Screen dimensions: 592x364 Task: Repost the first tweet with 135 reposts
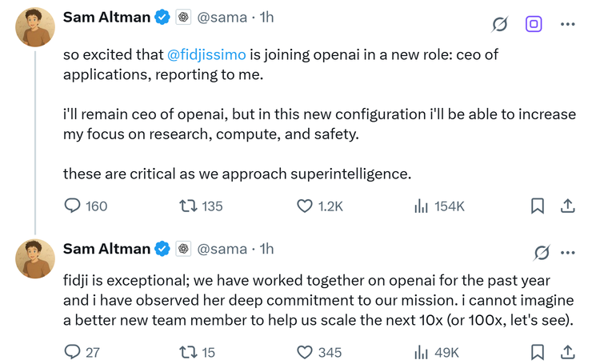(x=188, y=206)
